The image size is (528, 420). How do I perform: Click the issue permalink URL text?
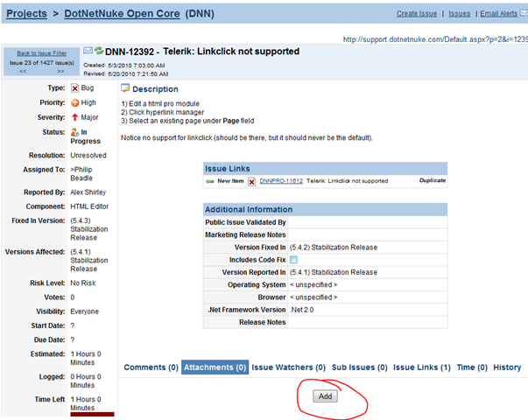click(435, 39)
